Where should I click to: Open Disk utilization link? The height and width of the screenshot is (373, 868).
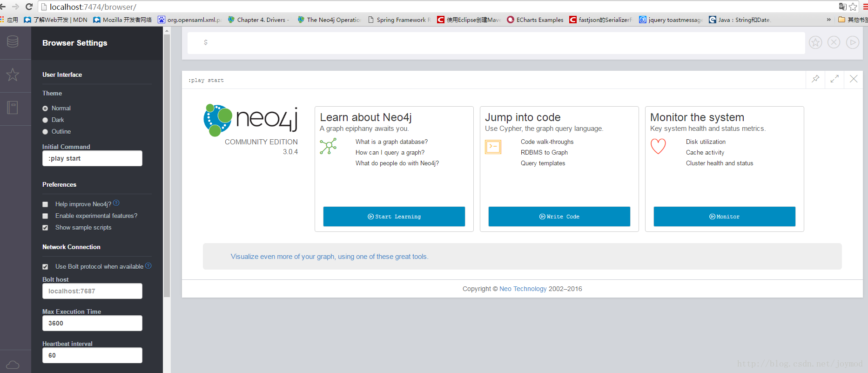(x=706, y=142)
